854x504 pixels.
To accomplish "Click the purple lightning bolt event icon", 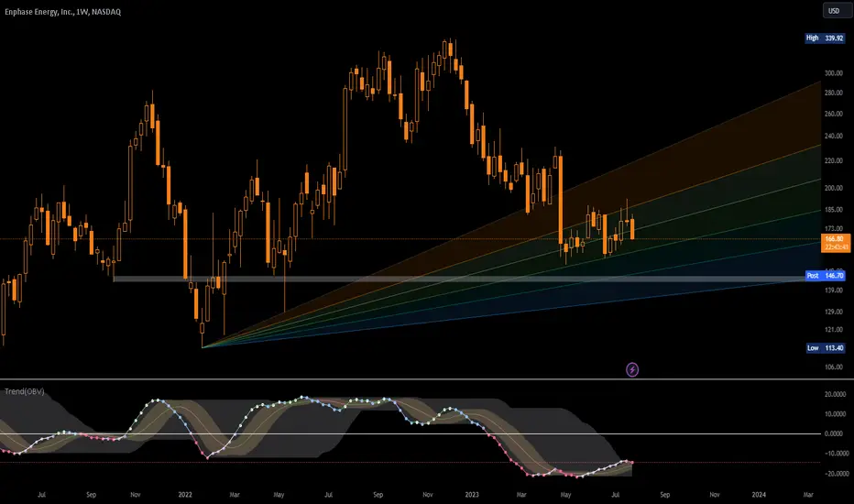I will coord(631,370).
